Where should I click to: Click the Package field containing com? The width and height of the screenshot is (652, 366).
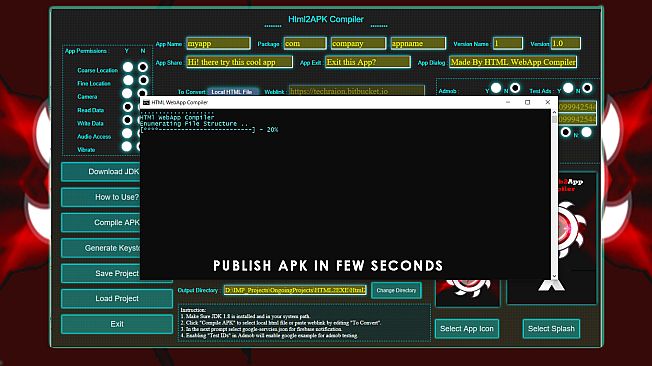305,43
